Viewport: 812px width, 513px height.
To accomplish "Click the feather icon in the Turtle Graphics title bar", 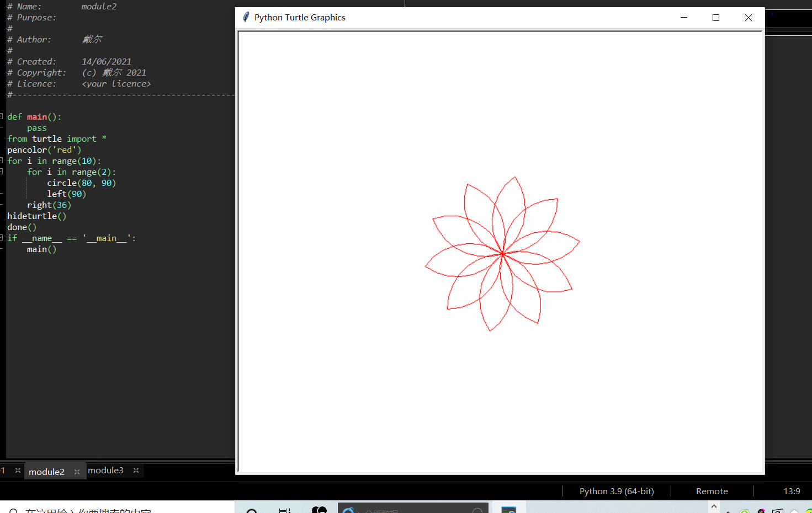I will click(x=246, y=17).
